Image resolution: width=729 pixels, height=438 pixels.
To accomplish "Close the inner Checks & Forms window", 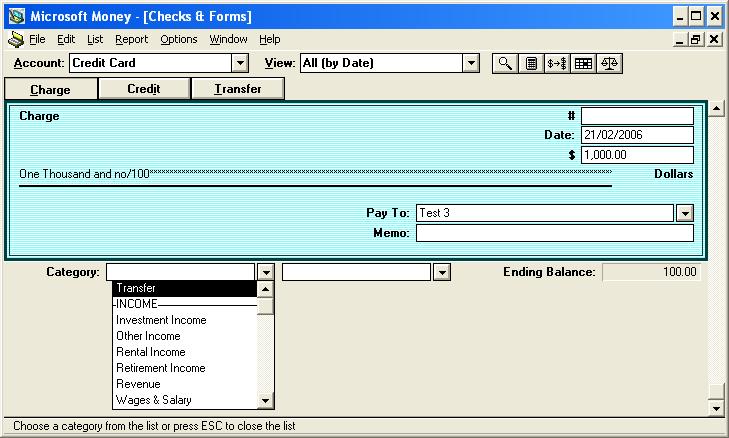I will click(x=715, y=40).
